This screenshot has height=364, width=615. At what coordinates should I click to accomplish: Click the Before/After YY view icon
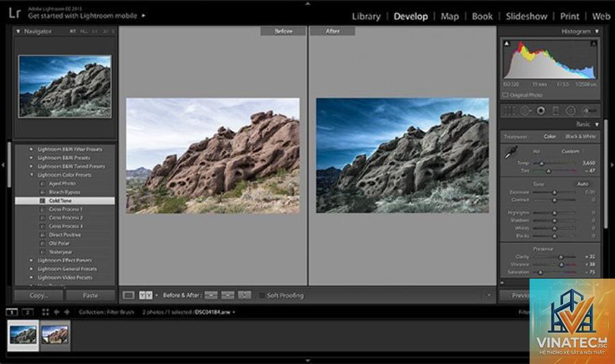click(x=146, y=295)
